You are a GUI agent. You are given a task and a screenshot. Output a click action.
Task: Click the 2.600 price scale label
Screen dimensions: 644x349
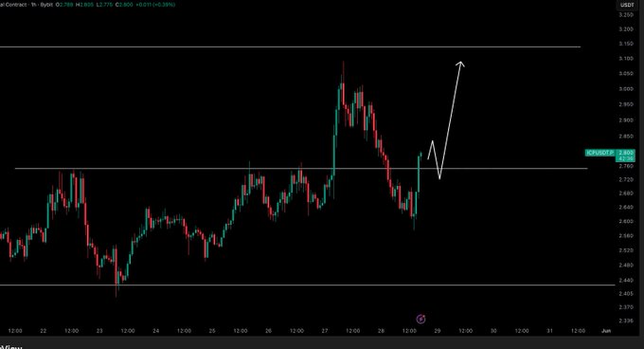pyautogui.click(x=625, y=221)
